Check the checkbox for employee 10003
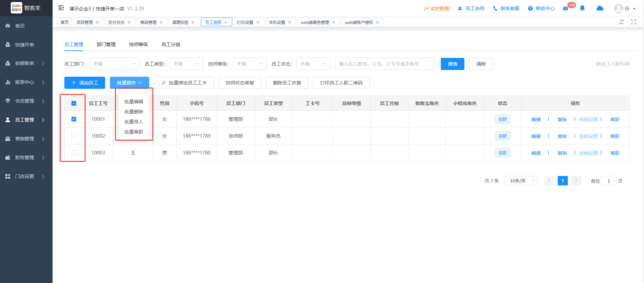The image size is (644, 283). pos(74,153)
